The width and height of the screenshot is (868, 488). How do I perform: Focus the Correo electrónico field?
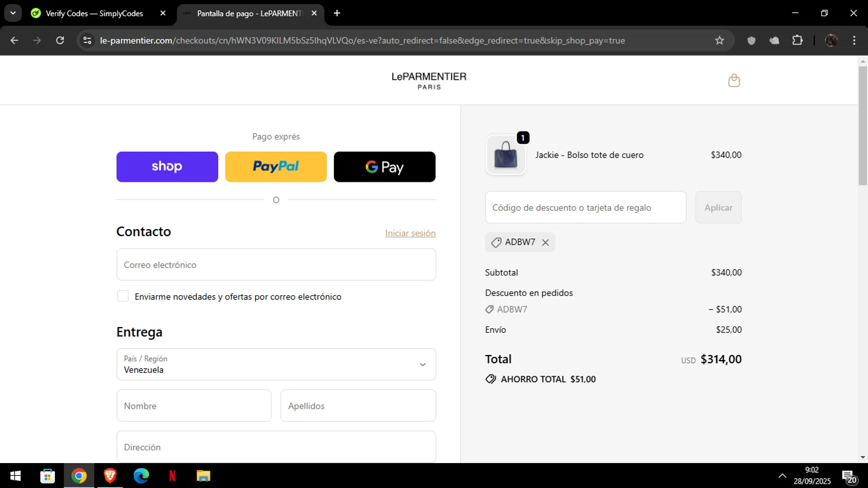276,265
